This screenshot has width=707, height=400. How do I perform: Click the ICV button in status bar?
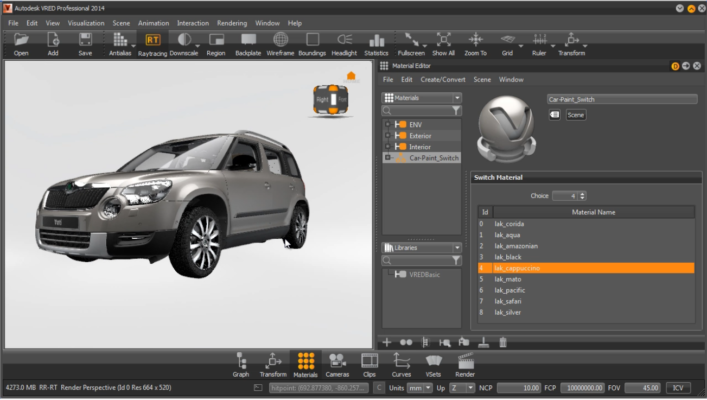(x=678, y=388)
